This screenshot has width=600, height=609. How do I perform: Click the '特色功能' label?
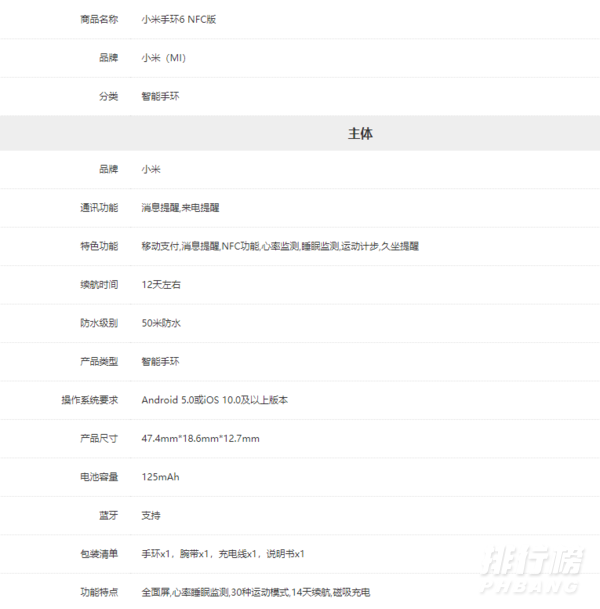[99, 246]
